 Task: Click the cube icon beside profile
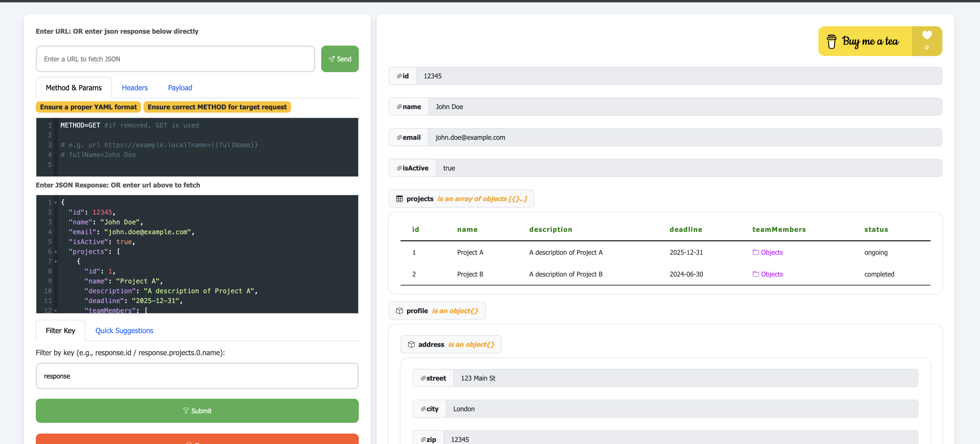click(x=399, y=311)
